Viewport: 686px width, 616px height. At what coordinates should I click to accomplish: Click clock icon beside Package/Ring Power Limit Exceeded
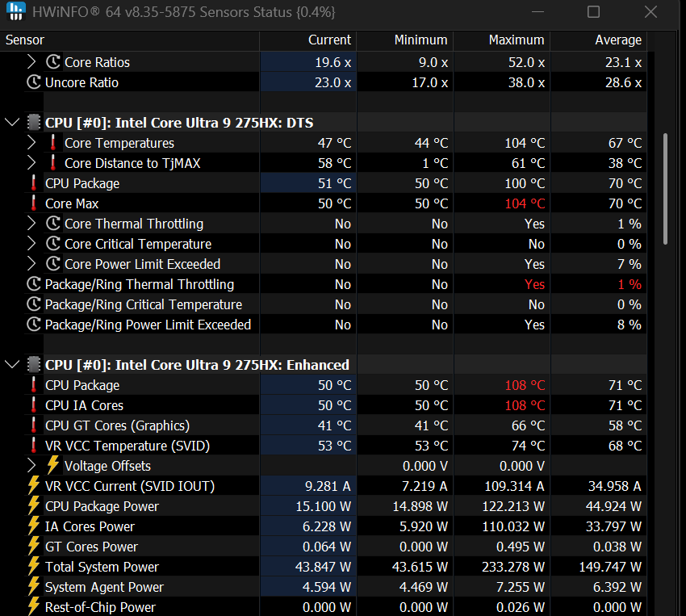[34, 325]
